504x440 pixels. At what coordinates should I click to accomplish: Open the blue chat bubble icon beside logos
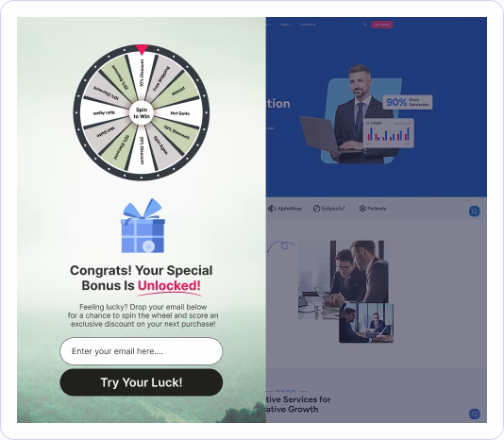point(475,212)
